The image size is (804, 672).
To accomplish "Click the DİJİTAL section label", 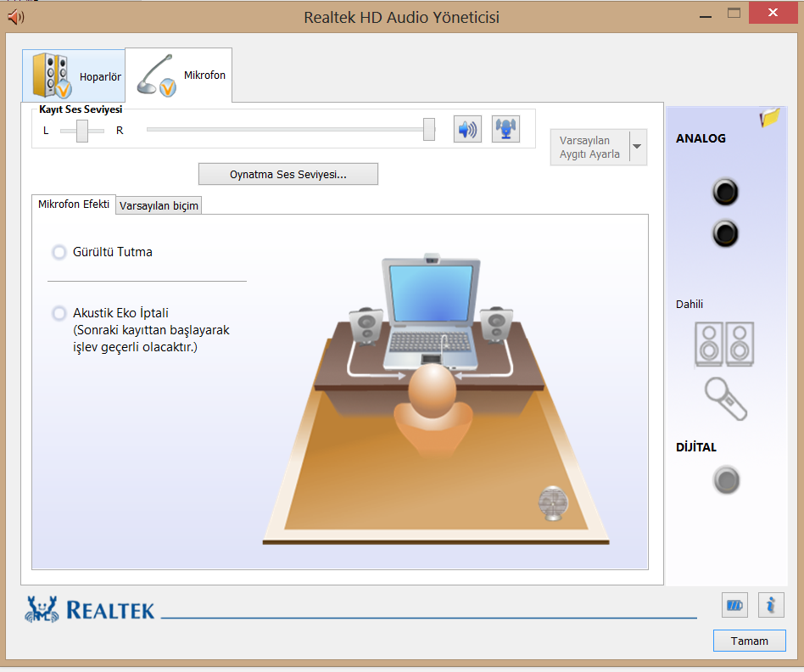I will (695, 447).
